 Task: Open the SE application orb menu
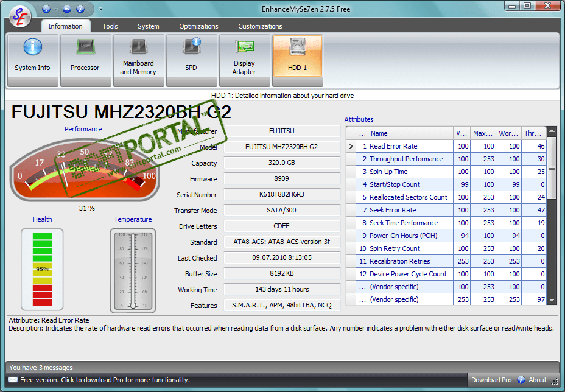point(20,16)
